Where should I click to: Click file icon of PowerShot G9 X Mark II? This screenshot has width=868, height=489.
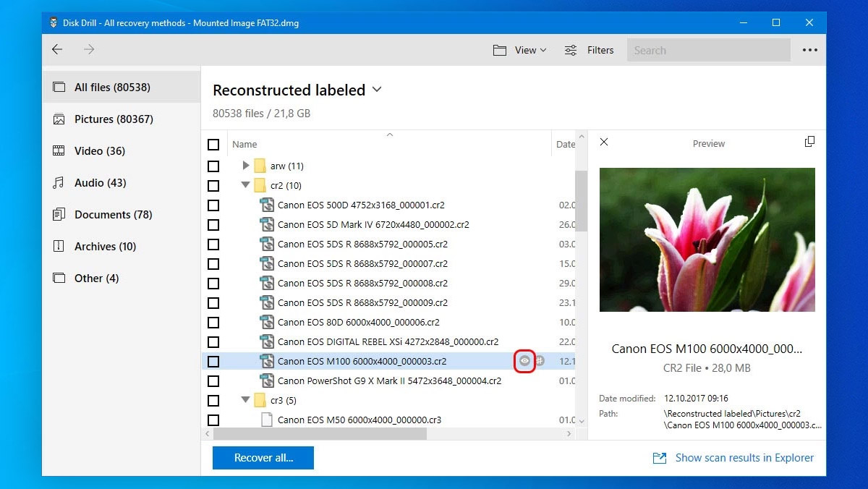[x=267, y=381]
